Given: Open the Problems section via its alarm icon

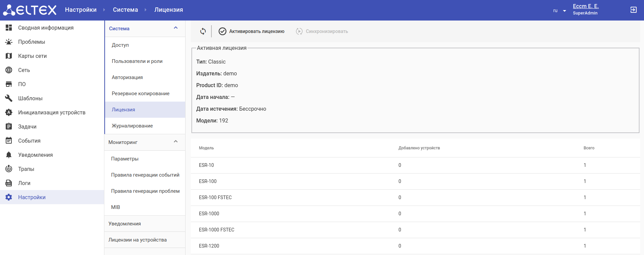Looking at the screenshot, I should click(x=9, y=42).
